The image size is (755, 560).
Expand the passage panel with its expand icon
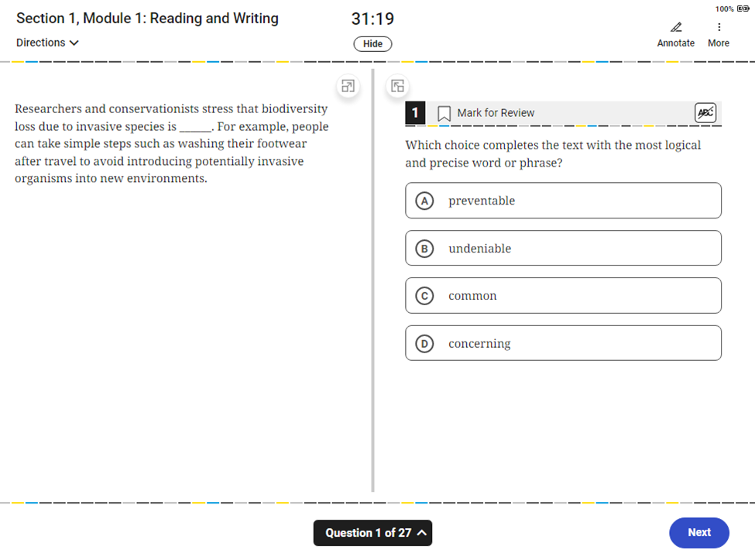point(348,86)
